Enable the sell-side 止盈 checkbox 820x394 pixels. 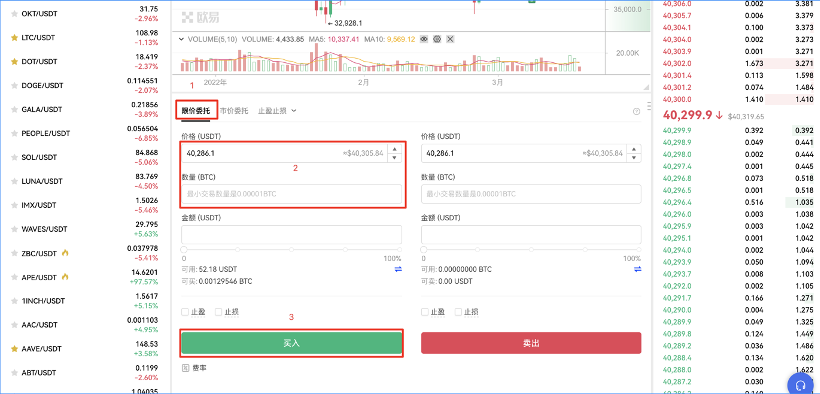coord(425,312)
